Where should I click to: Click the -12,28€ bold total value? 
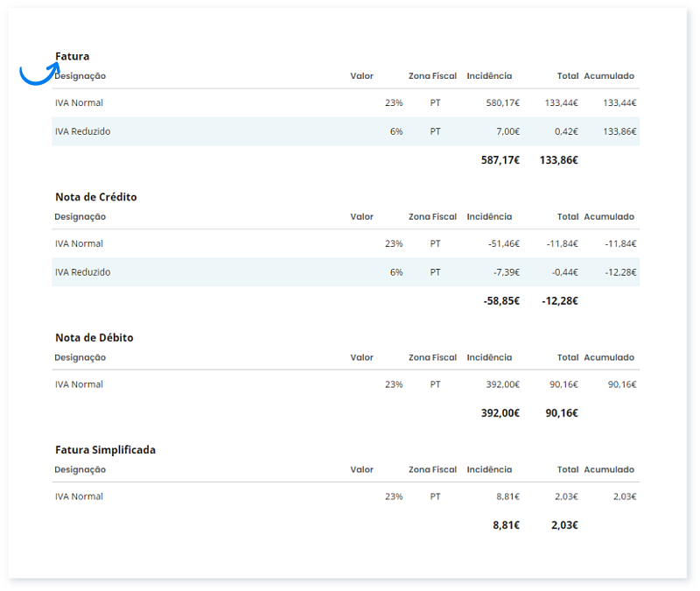pyautogui.click(x=560, y=301)
